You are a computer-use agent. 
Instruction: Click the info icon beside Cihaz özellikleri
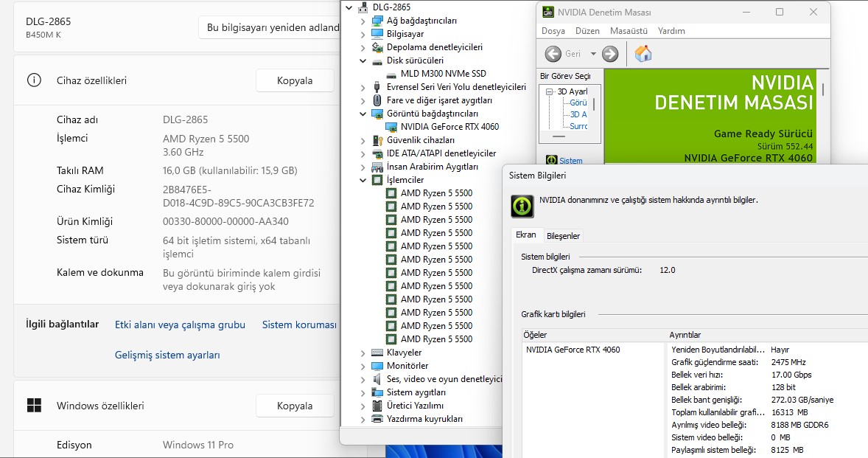pos(35,80)
